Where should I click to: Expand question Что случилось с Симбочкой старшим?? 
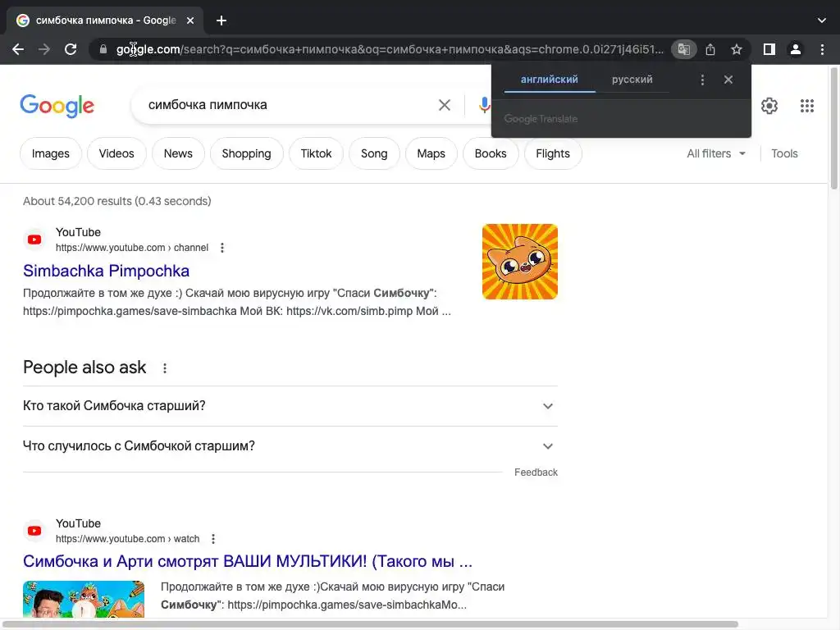click(290, 446)
